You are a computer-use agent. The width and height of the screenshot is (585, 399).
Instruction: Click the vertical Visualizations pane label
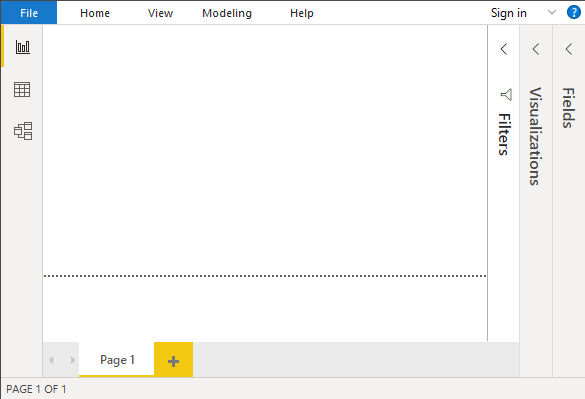pos(535,136)
